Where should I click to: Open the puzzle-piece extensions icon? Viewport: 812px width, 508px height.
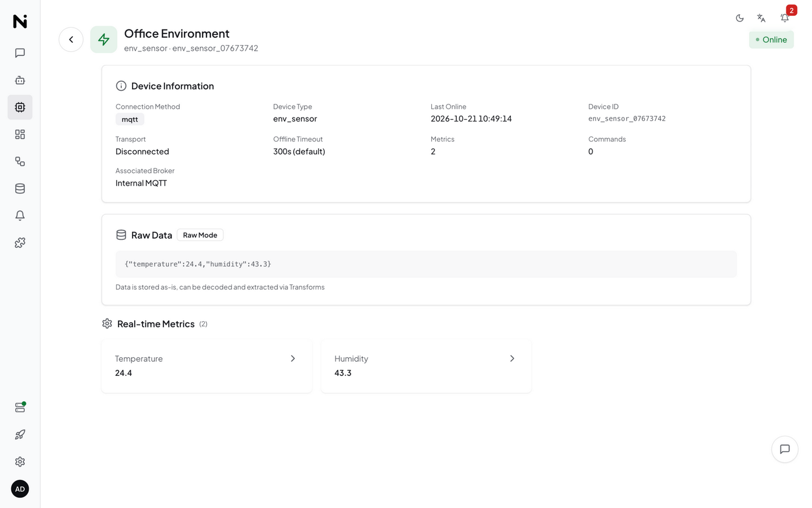click(x=20, y=243)
